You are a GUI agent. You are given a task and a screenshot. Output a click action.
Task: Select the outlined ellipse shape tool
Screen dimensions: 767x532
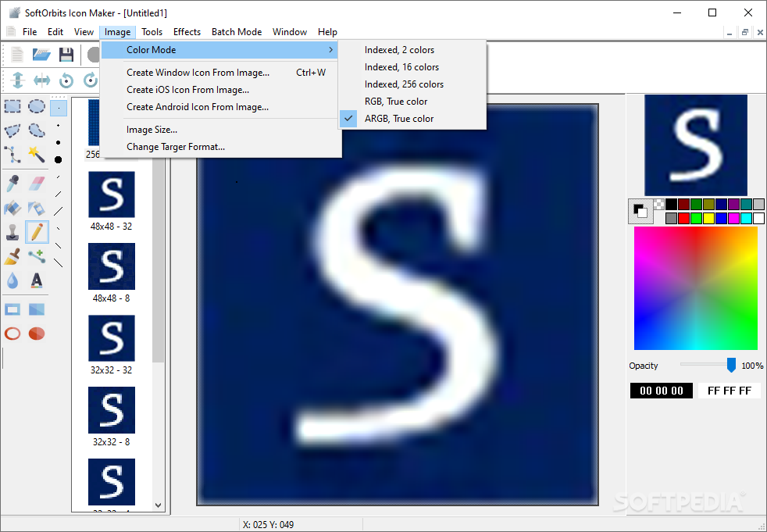(x=12, y=334)
